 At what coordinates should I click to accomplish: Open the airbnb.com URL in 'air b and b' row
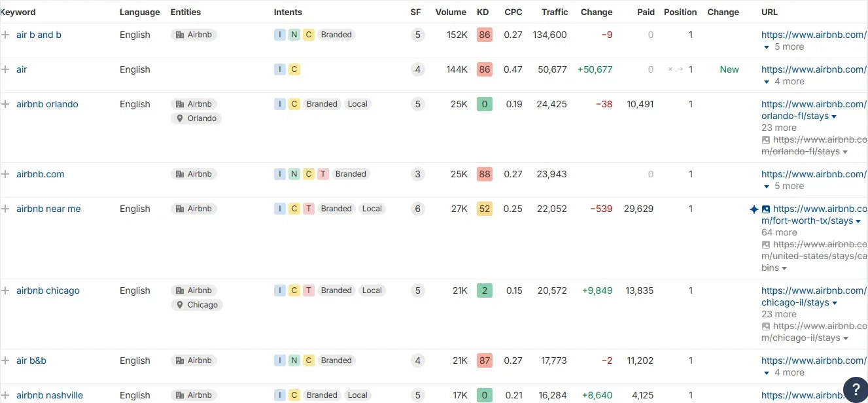tap(814, 35)
